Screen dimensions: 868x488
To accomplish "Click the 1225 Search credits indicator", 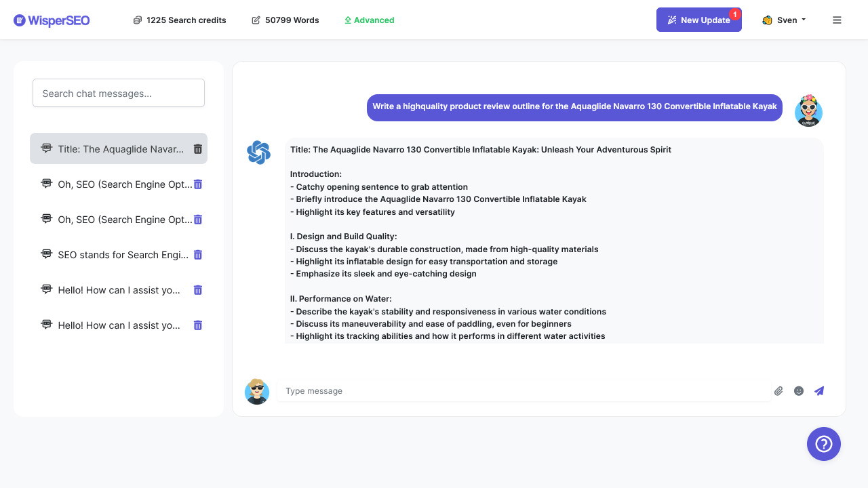I will coord(180,20).
